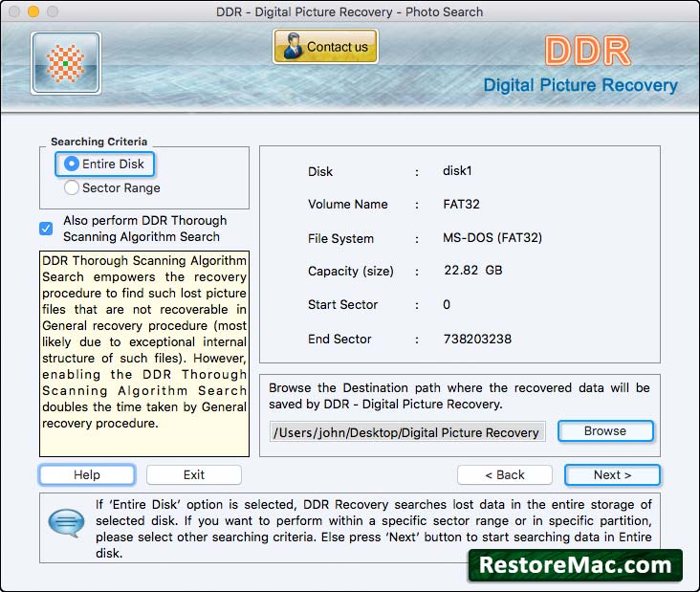Viewport: 700px width, 592px height.
Task: Click the Digital Picture Recovery heading text
Action: coord(580,85)
